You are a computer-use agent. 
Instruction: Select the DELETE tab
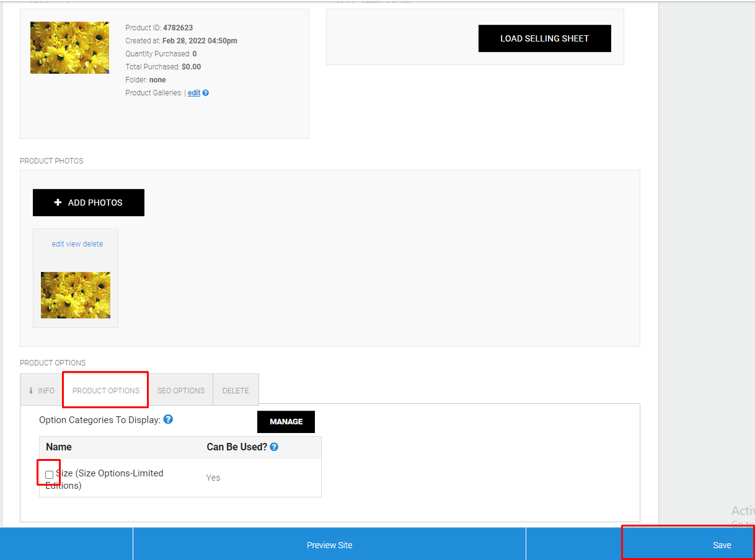(236, 390)
